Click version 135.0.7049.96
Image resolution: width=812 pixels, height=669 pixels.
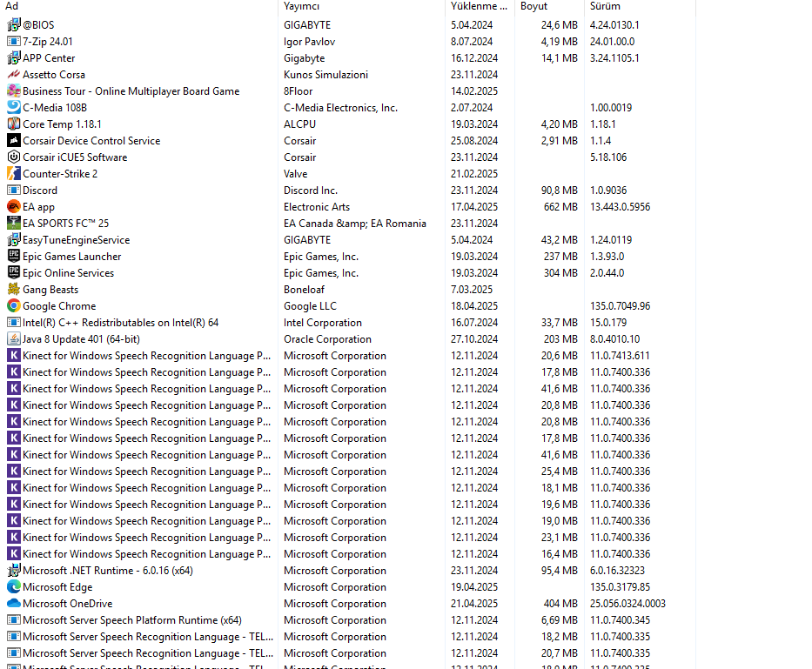[620, 306]
